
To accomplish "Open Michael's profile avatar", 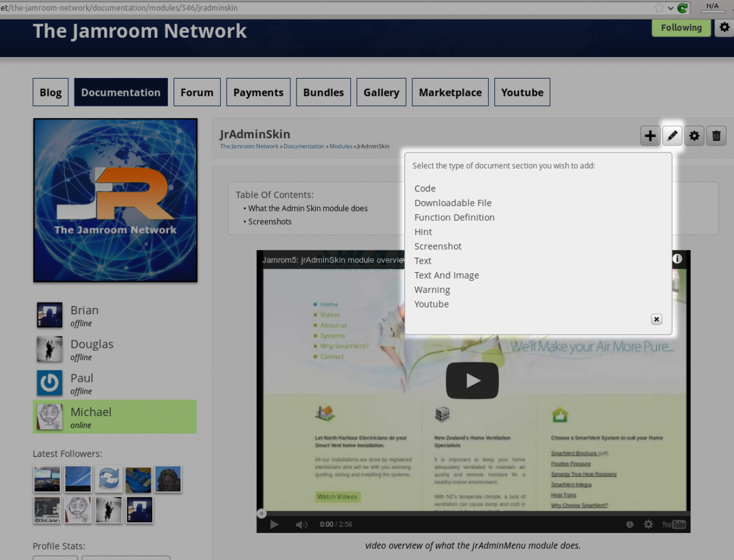I will pos(50,417).
